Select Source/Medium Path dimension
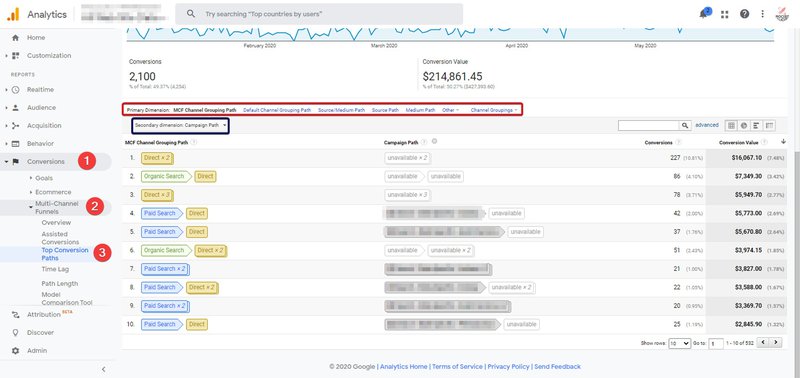 point(341,110)
